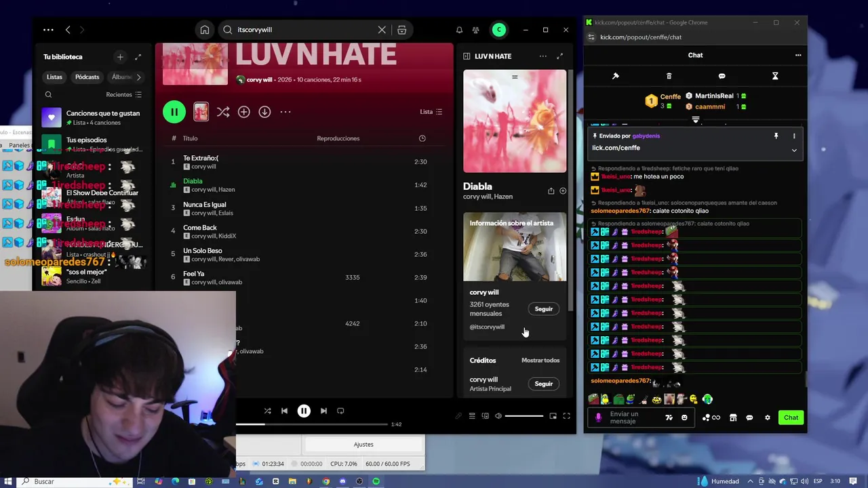Open Kick chat three-dot menu beside Chat title
This screenshot has width=868, height=488.
pyautogui.click(x=798, y=56)
